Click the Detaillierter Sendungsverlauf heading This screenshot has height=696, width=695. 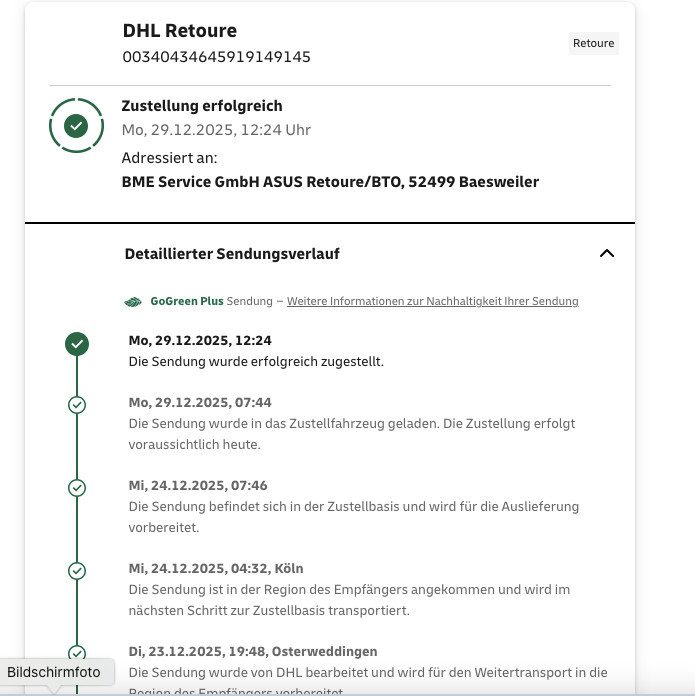click(x=232, y=254)
